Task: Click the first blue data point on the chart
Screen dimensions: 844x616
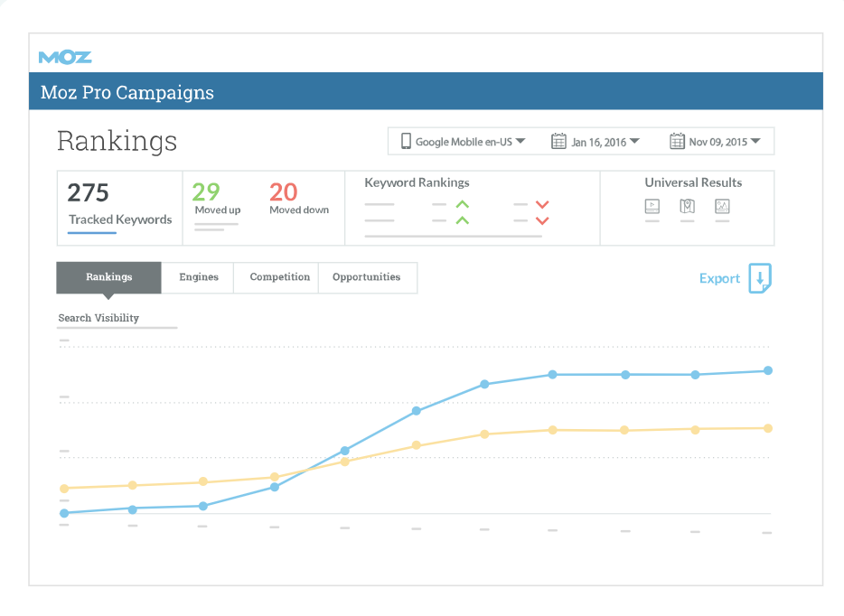Action: point(64,513)
